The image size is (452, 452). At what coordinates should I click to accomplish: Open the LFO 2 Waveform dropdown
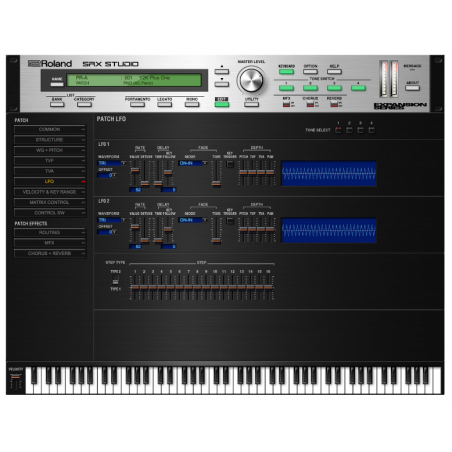112,220
